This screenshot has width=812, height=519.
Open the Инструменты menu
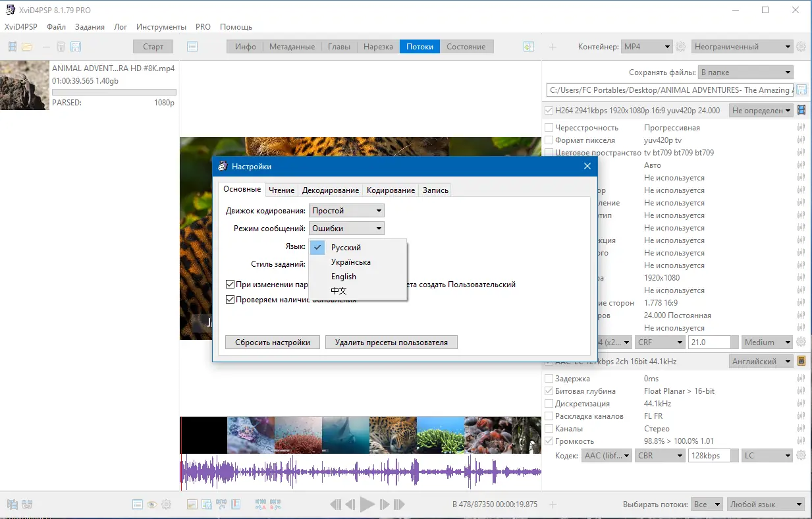pos(160,27)
